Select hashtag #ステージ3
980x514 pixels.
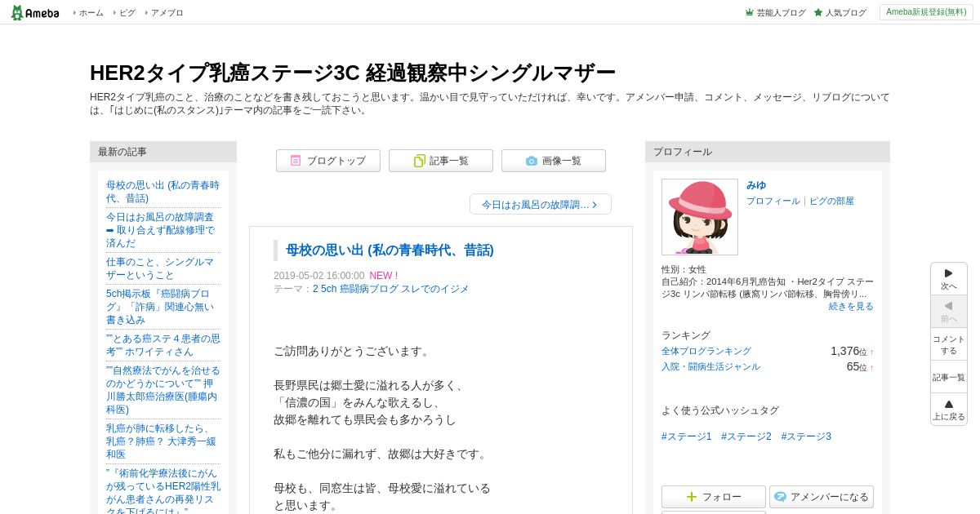(806, 436)
